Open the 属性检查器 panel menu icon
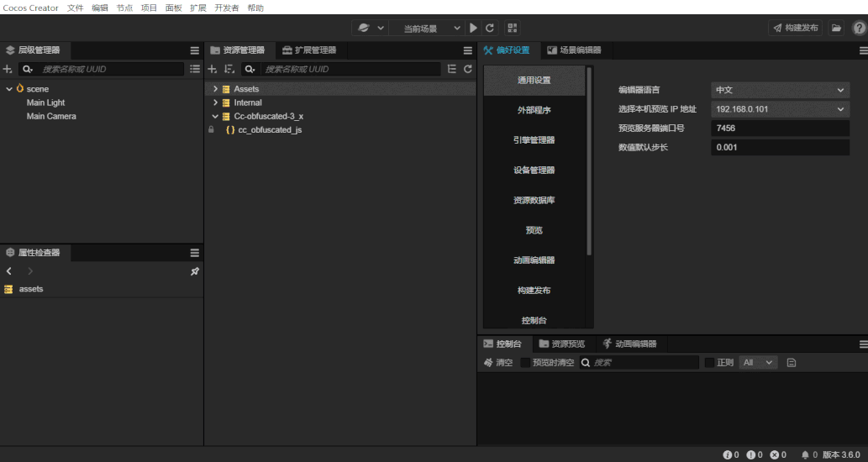 point(194,253)
